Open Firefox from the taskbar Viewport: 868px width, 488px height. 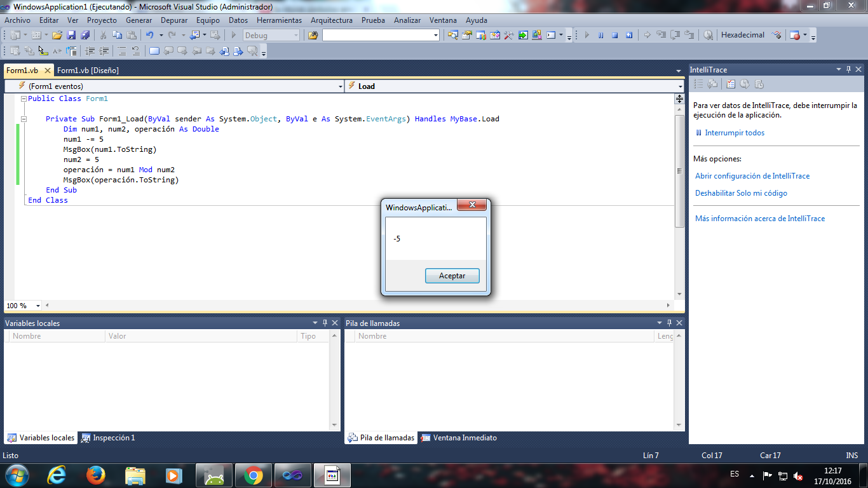click(96, 475)
